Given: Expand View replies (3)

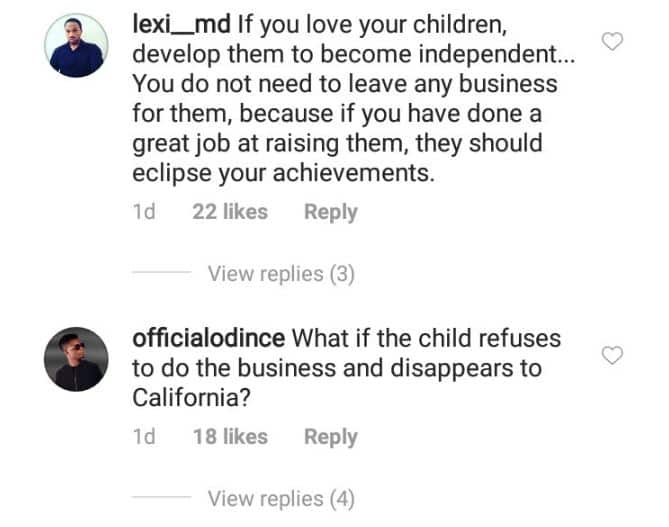Looking at the screenshot, I should pyautogui.click(x=281, y=274).
